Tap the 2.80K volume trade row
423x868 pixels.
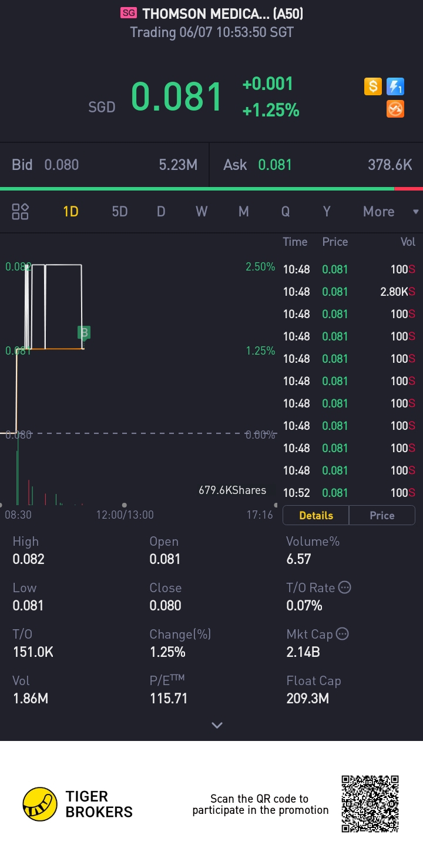click(x=349, y=292)
